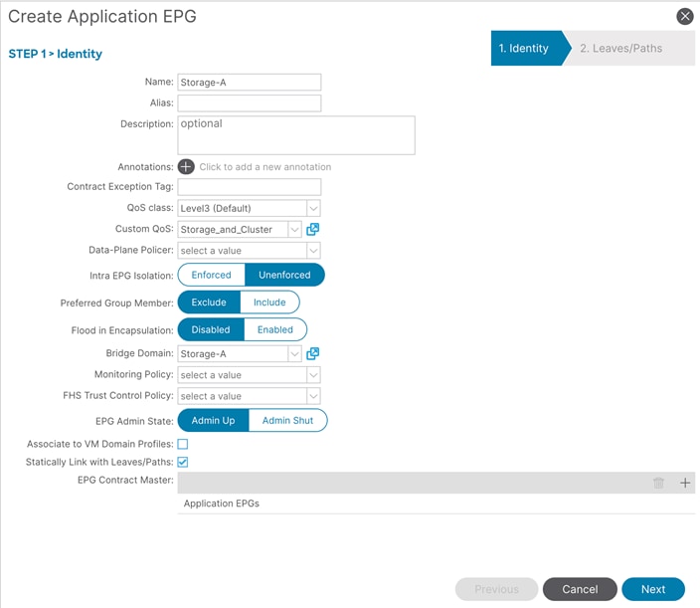Click the trash icon in EPG Contract Master

(658, 483)
